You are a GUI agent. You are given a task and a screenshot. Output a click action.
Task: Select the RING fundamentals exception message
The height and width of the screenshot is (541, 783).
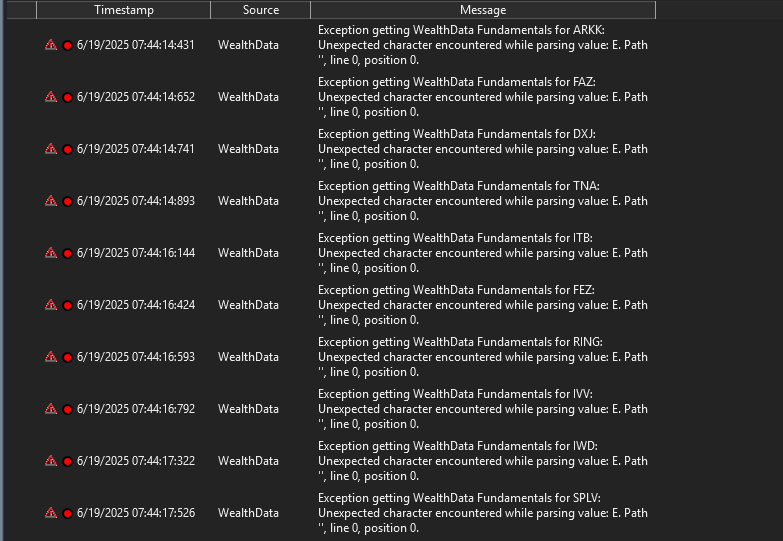[x=482, y=357]
